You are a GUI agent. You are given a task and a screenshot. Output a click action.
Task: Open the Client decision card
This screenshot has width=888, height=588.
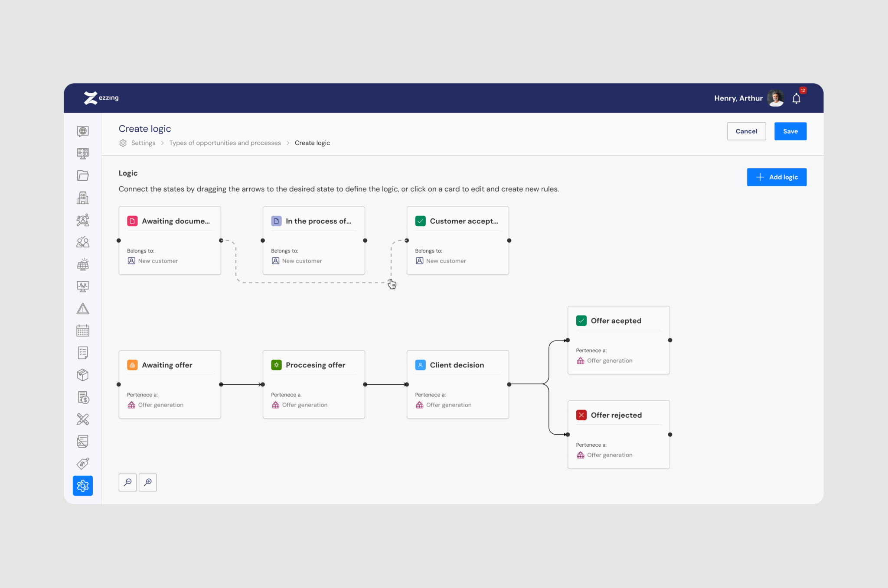[x=457, y=384]
